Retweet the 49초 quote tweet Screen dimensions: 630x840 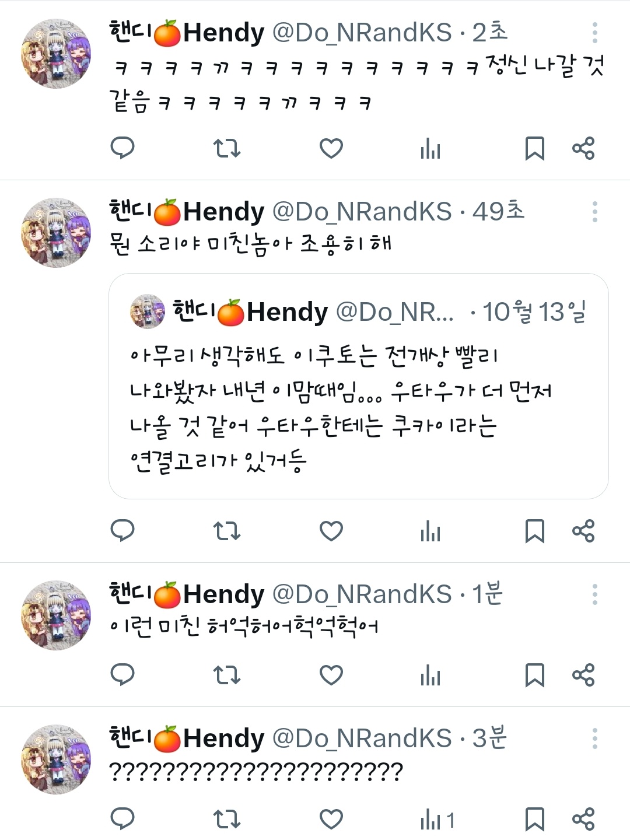tap(226, 531)
